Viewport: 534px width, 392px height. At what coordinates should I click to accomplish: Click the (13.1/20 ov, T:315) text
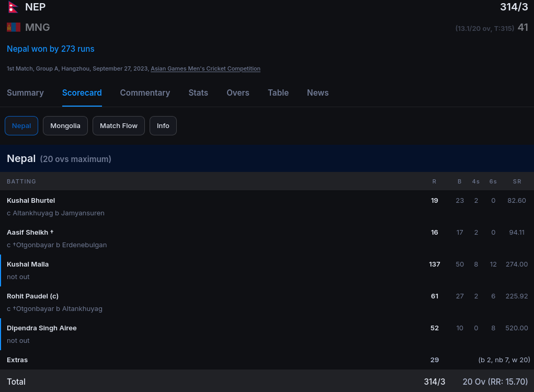pyautogui.click(x=485, y=28)
